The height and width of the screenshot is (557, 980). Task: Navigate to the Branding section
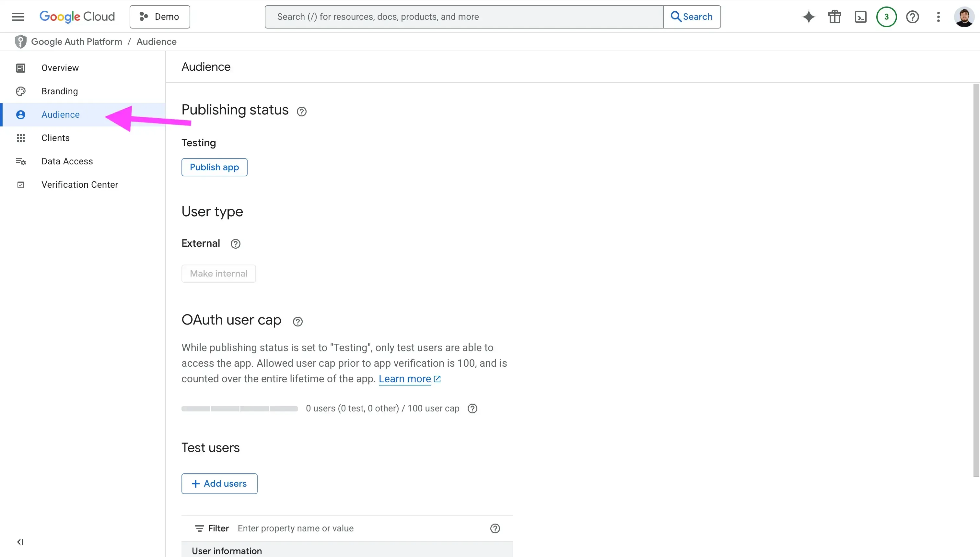click(x=59, y=91)
